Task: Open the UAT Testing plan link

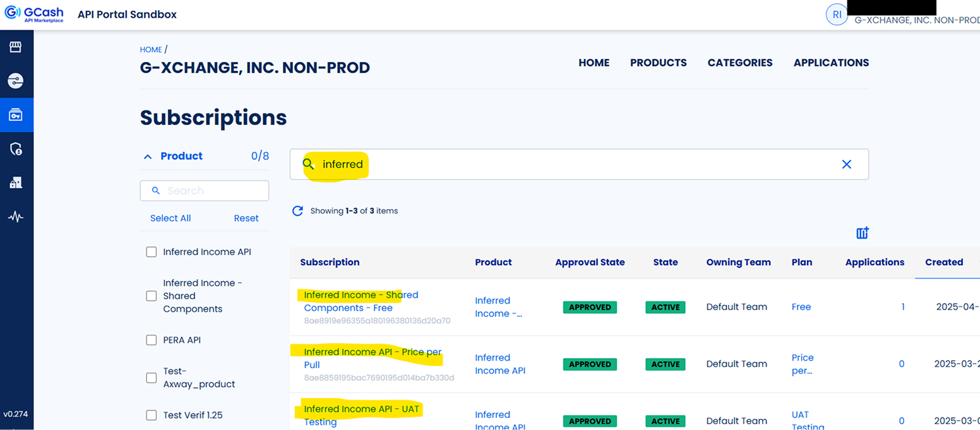Action: 808,421
